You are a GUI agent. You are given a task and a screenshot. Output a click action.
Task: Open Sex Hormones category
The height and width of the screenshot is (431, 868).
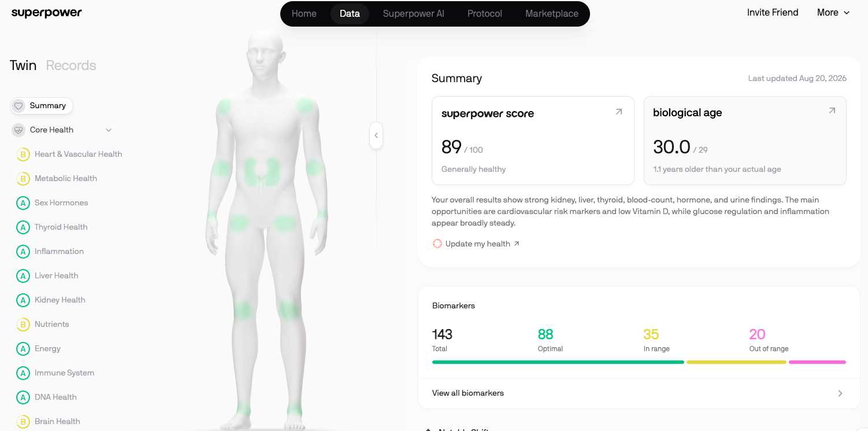click(61, 203)
